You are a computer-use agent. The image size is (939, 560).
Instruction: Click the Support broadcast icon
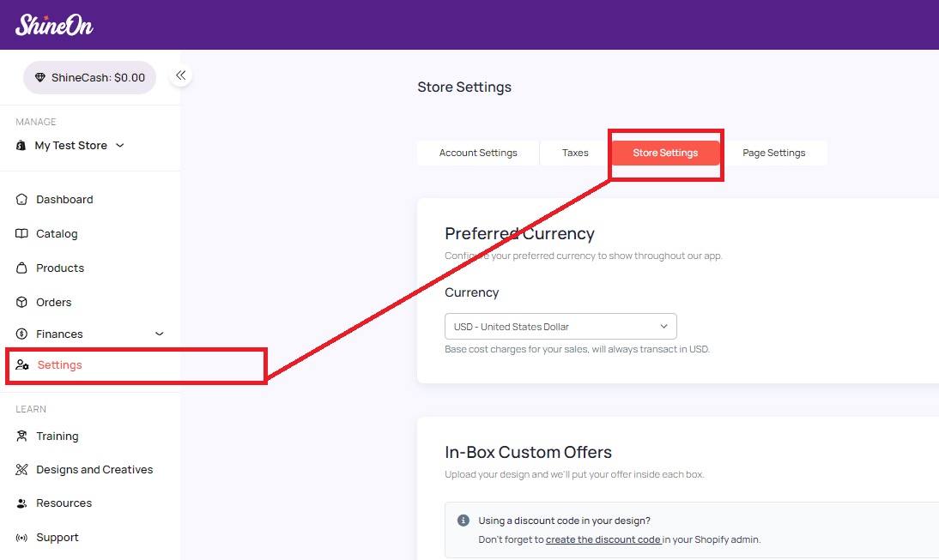21,537
